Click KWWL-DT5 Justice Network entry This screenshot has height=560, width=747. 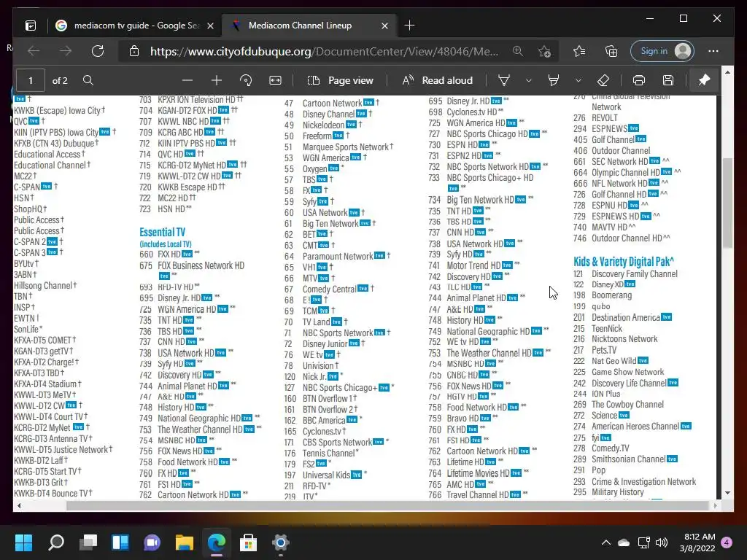pyautogui.click(x=63, y=449)
